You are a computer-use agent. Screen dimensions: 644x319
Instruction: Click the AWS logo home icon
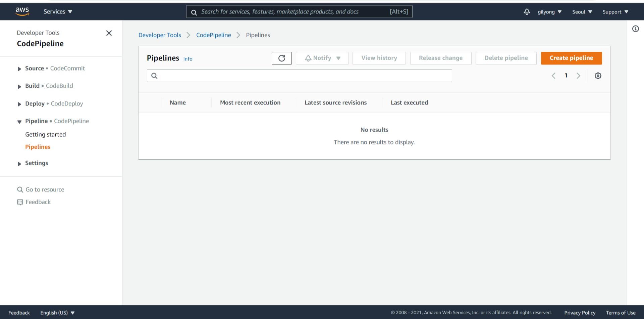(22, 11)
